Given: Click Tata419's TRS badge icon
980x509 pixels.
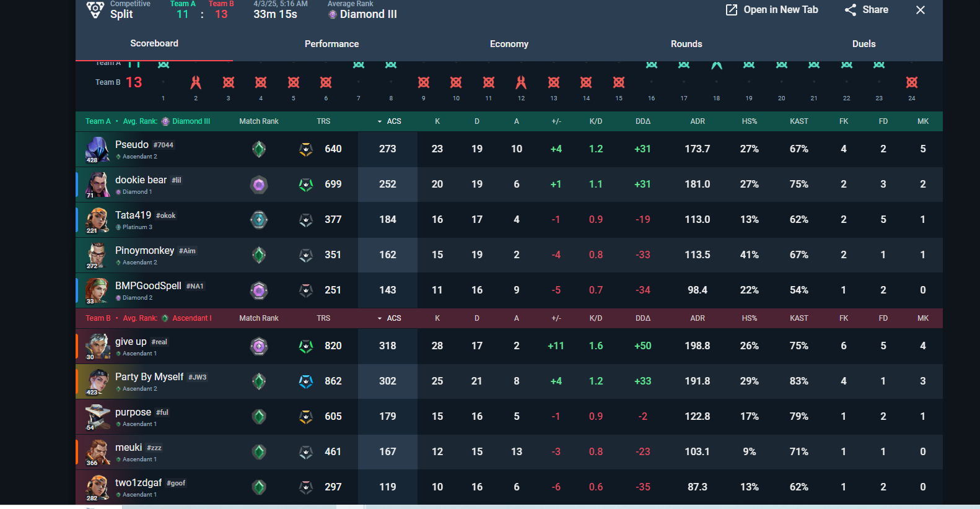Looking at the screenshot, I should click(x=306, y=220).
